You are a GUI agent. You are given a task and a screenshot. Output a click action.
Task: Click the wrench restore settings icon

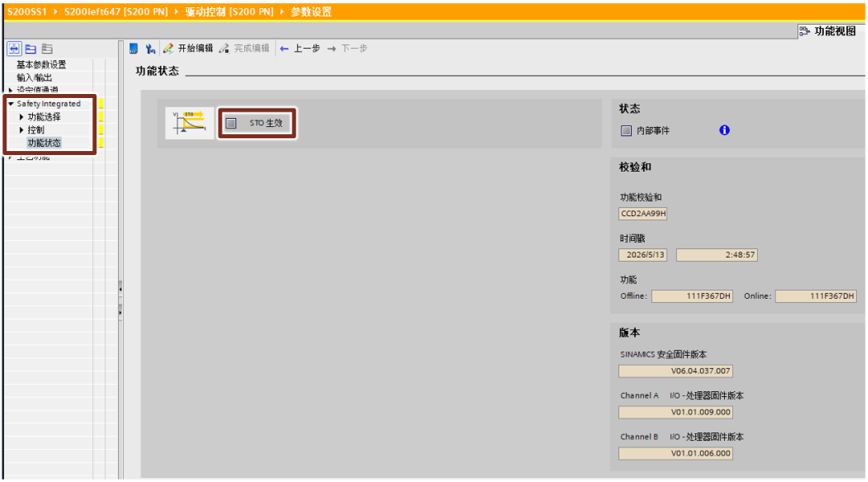[x=150, y=49]
